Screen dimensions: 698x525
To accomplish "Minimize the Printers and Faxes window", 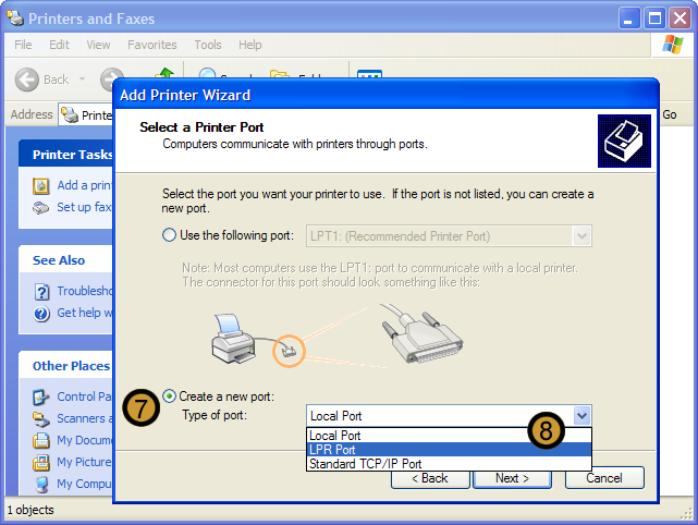I will (629, 18).
